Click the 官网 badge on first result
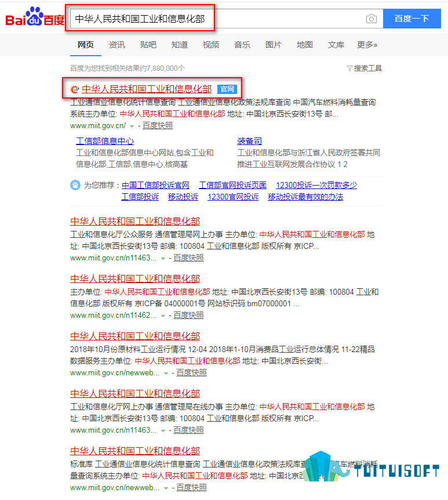 coord(227,89)
